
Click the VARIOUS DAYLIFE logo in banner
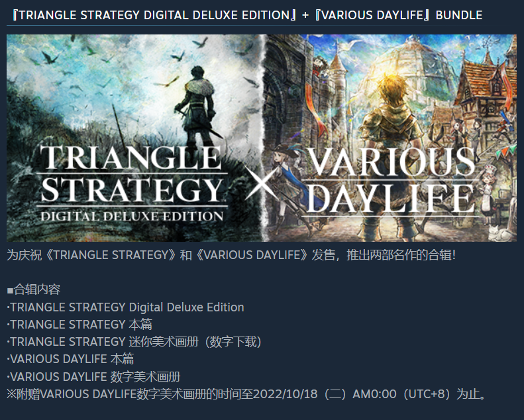(391, 181)
